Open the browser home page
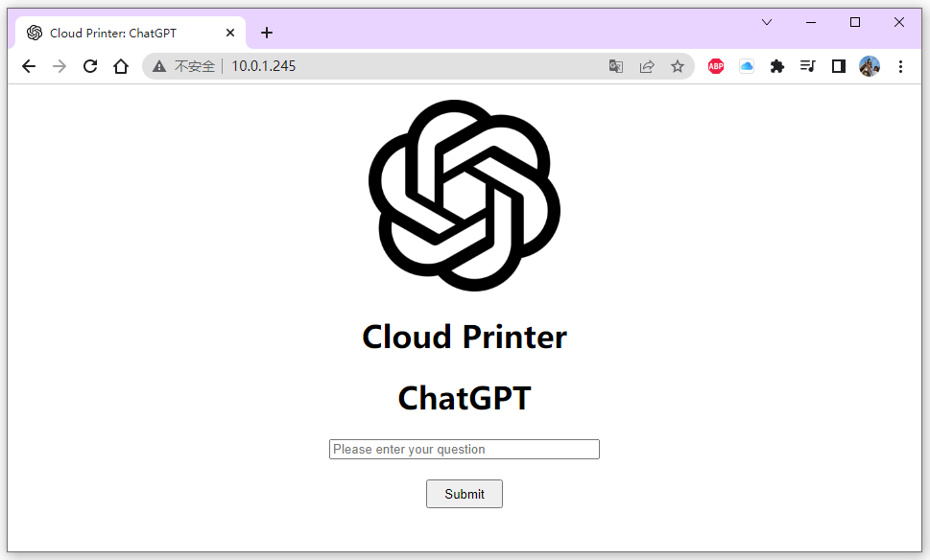The width and height of the screenshot is (930, 560). pos(121,66)
